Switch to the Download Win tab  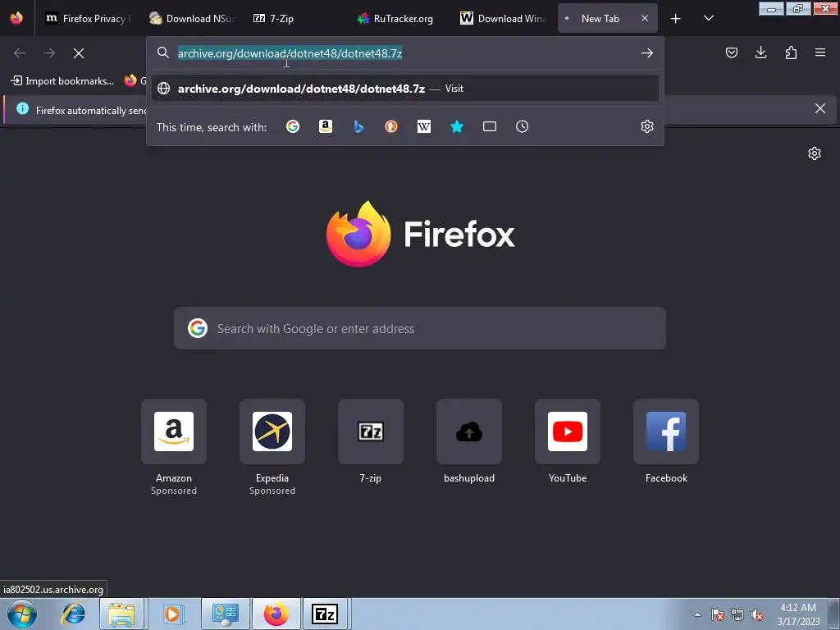(504, 19)
